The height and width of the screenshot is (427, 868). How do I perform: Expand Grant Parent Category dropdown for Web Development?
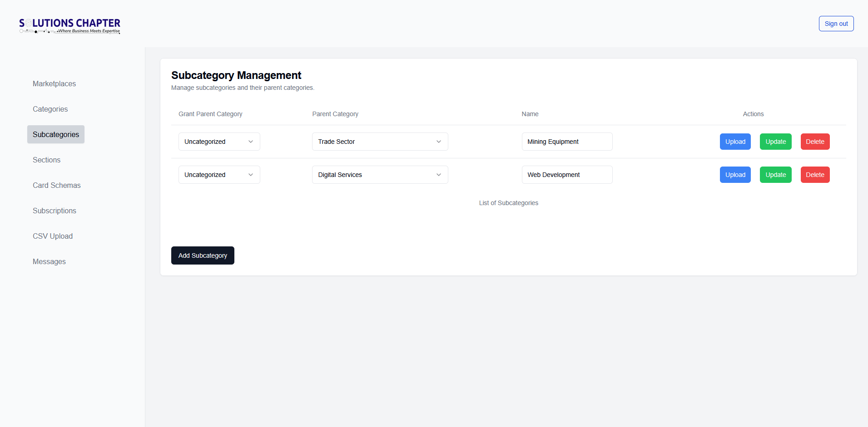[219, 175]
